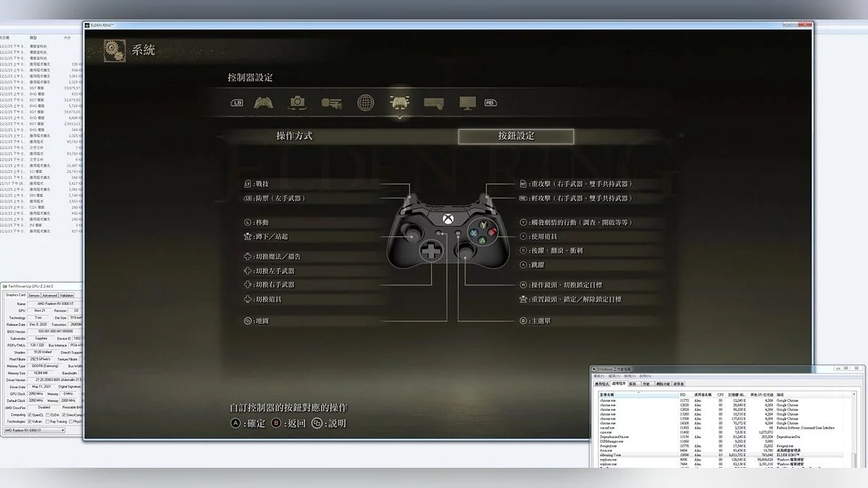Open the display settings monitor icon
Screen dimensions: 868x488
(467, 102)
